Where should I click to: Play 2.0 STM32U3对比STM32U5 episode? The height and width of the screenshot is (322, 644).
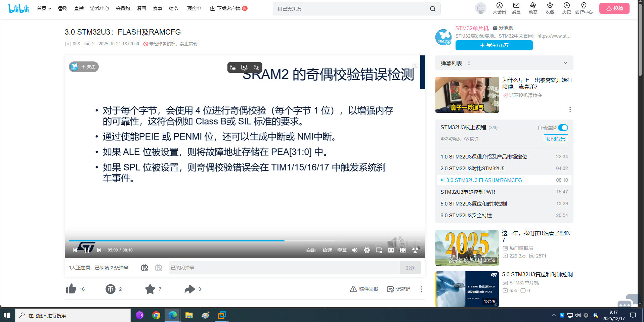click(504, 168)
